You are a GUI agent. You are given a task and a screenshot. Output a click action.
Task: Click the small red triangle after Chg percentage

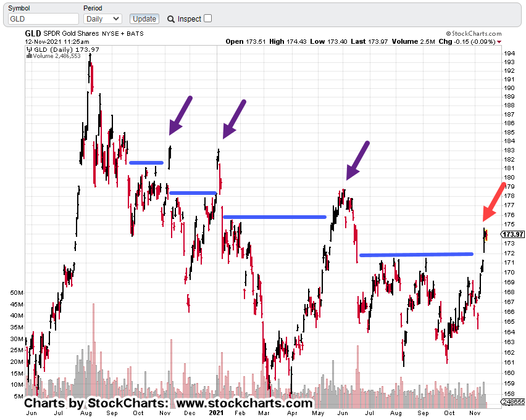(499, 42)
